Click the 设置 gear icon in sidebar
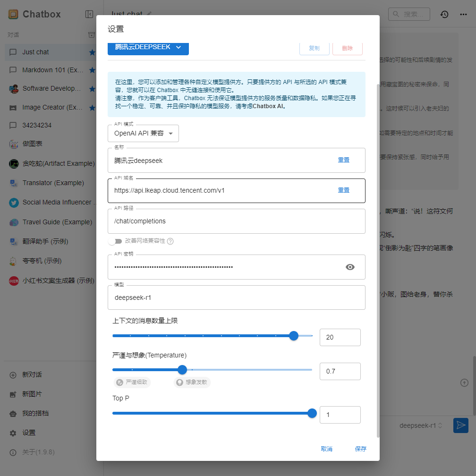Image resolution: width=476 pixels, height=476 pixels. 13,433
